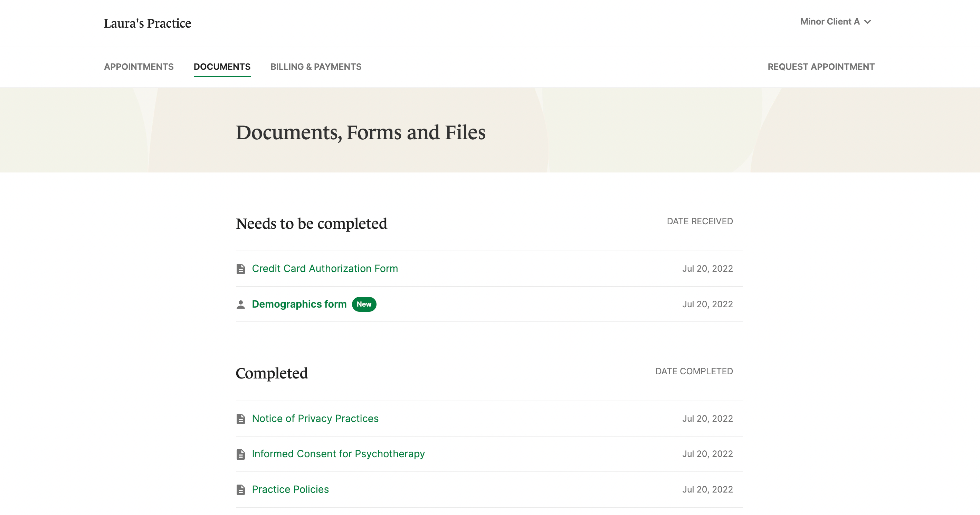
Task: Click the New badge beside Demographics form
Action: click(364, 304)
